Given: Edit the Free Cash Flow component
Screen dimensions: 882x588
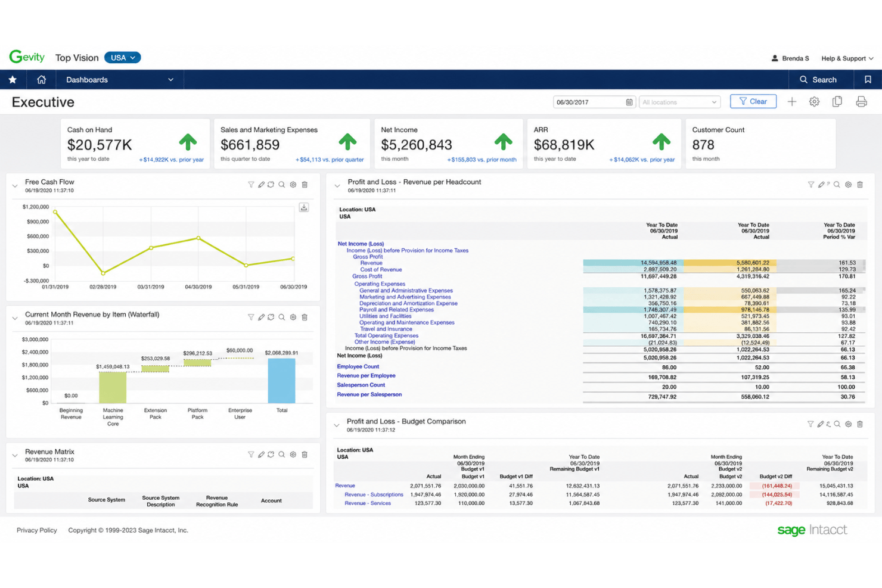Looking at the screenshot, I should coord(261,185).
